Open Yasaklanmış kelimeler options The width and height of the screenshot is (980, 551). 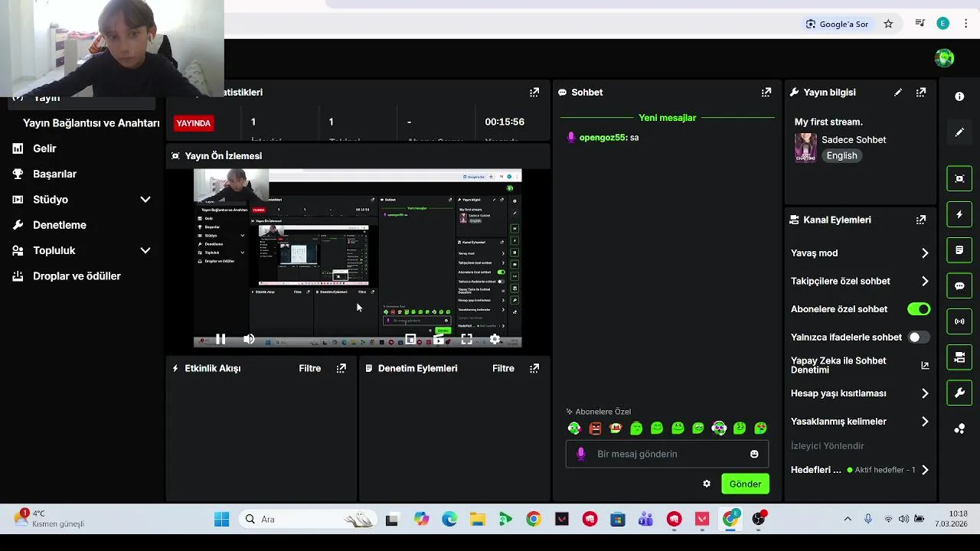pyautogui.click(x=859, y=422)
